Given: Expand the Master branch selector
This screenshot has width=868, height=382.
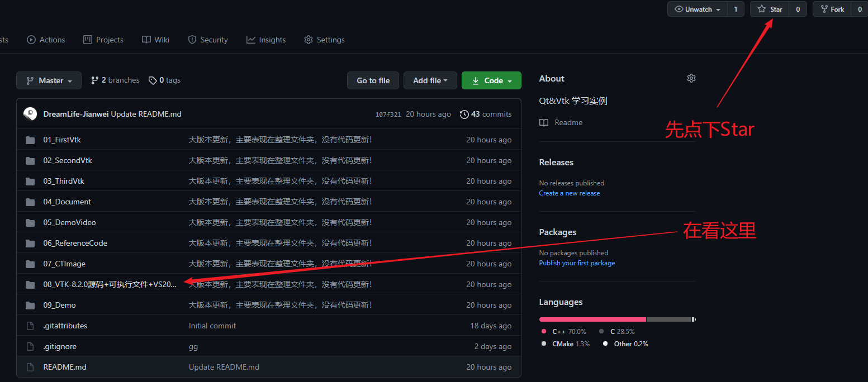Looking at the screenshot, I should click(49, 80).
